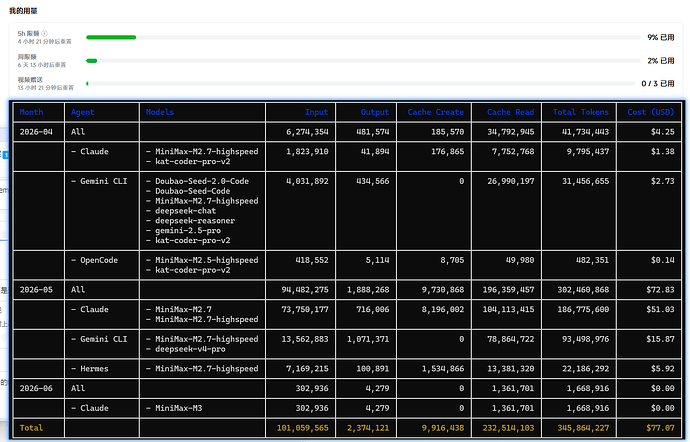Click the 196,359,457 cache read value

point(508,290)
